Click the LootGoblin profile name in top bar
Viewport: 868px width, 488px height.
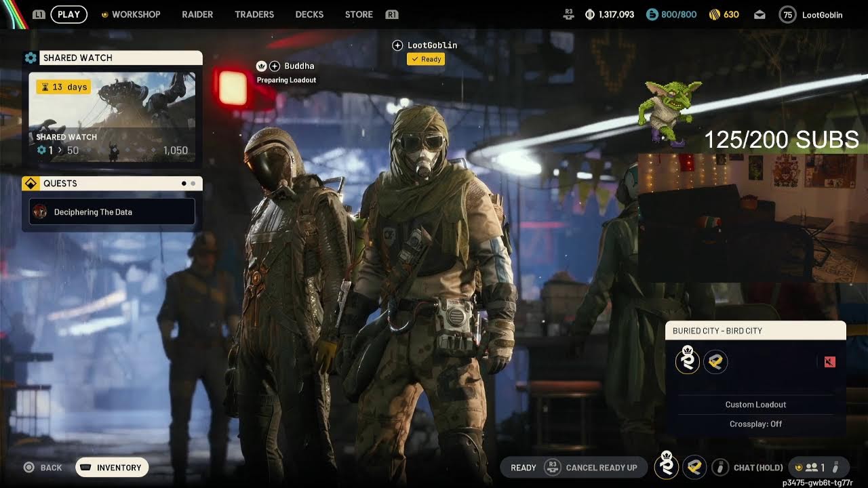click(x=822, y=14)
